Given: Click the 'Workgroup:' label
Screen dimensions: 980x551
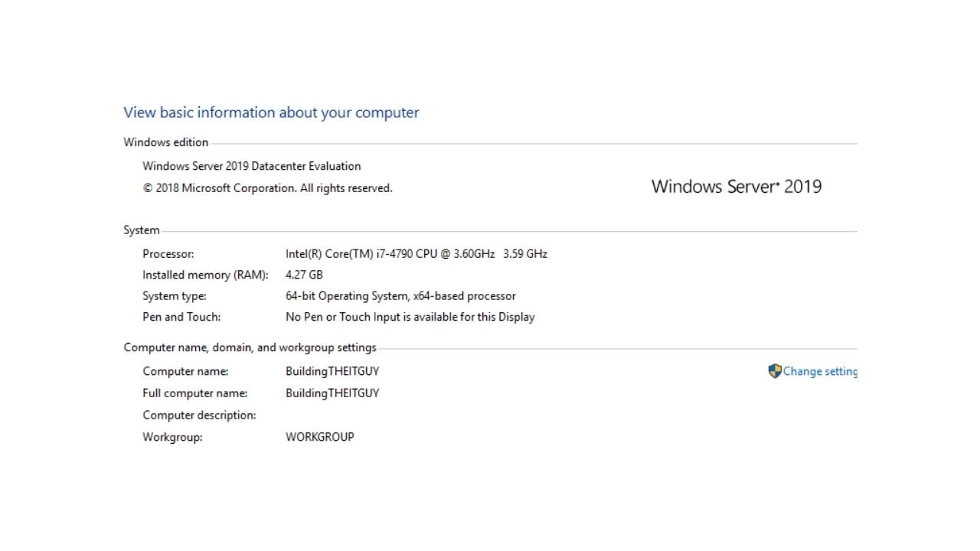Looking at the screenshot, I should click(172, 438).
